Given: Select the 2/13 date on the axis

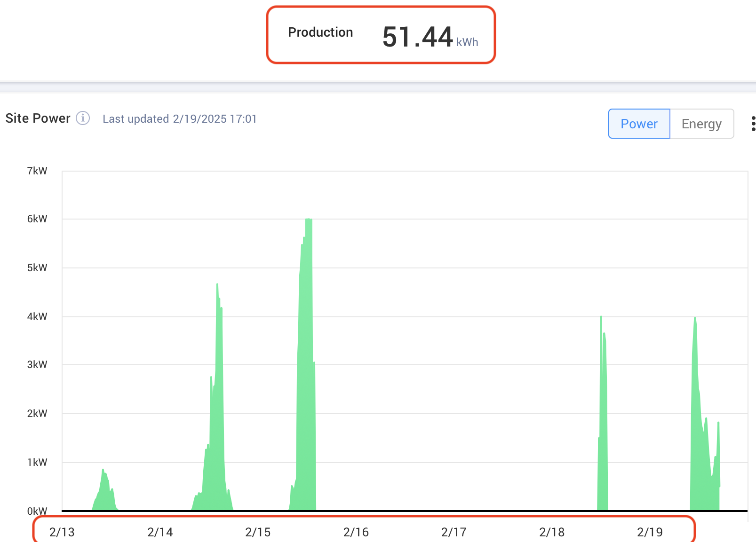Looking at the screenshot, I should coord(62,532).
